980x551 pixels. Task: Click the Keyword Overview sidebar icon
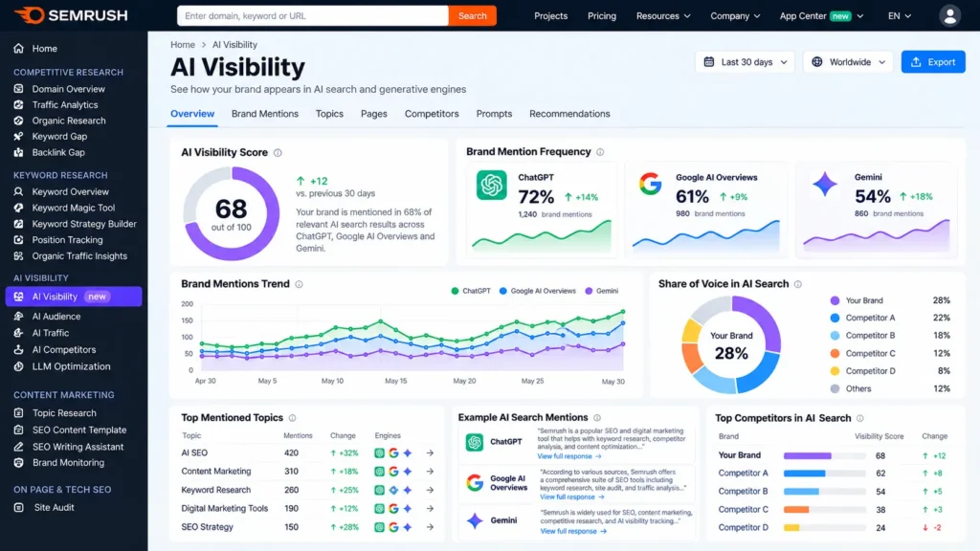(19, 191)
